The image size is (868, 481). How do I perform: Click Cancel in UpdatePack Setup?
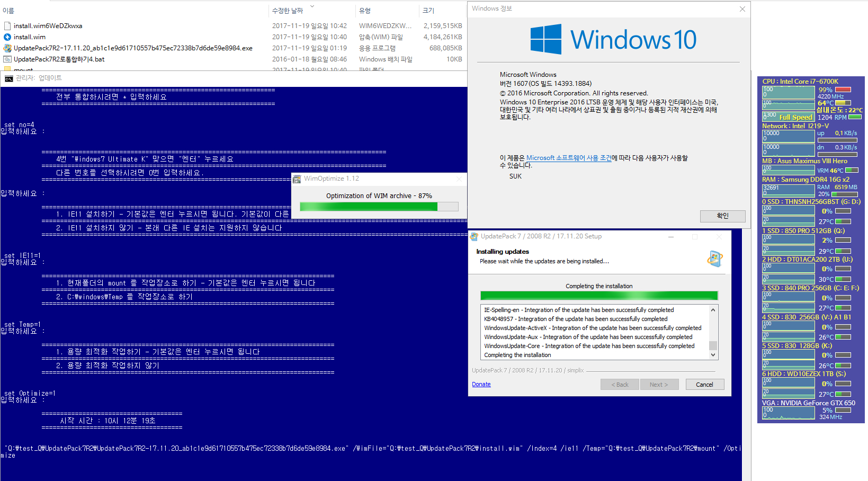coord(704,385)
